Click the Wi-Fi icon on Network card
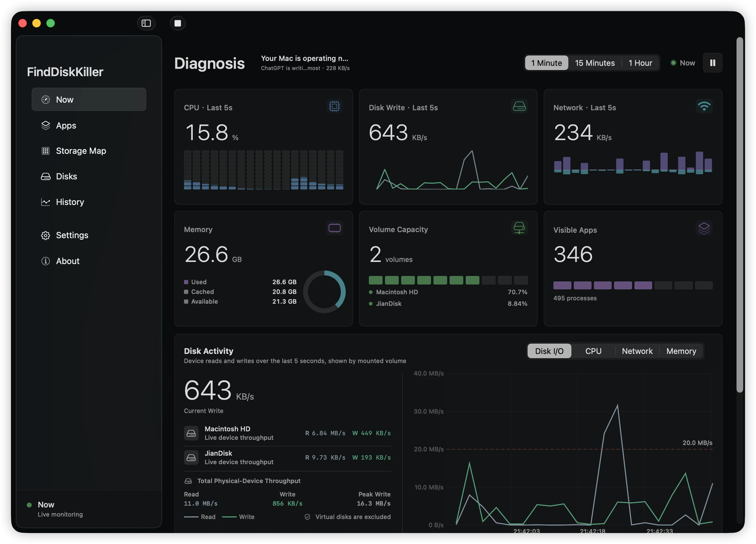756x544 pixels. [704, 106]
